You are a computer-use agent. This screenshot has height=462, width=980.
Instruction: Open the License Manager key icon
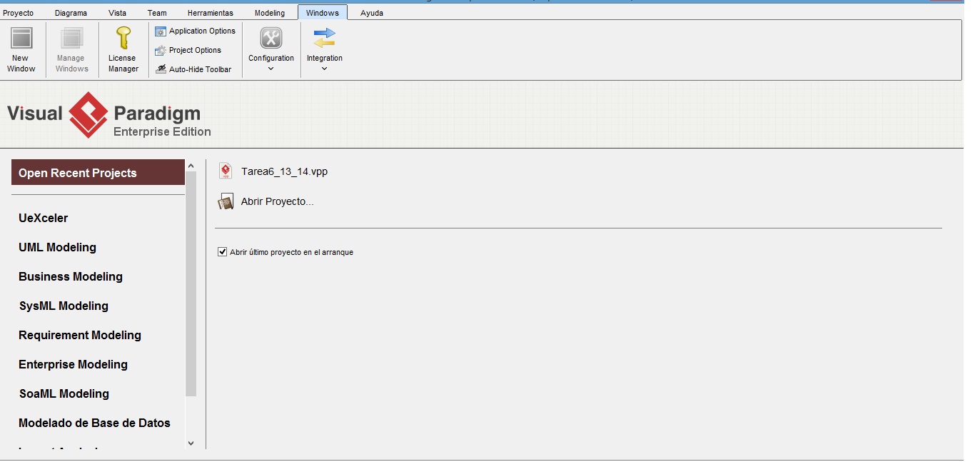pos(123,38)
